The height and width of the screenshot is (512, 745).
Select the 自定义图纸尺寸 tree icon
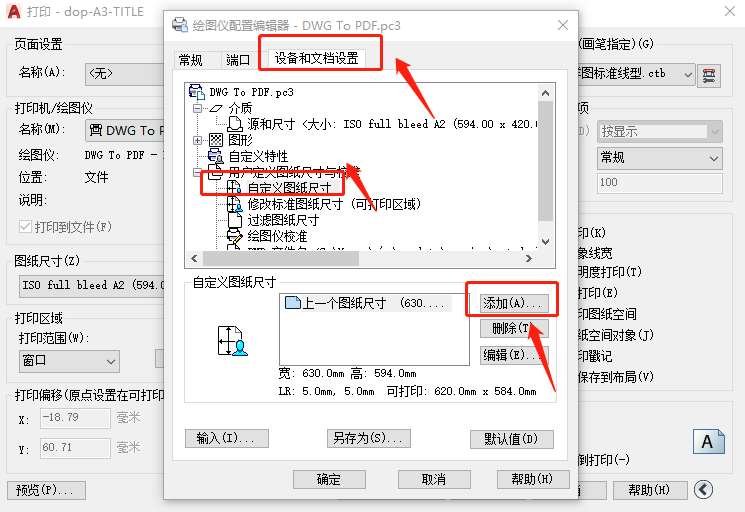234,188
